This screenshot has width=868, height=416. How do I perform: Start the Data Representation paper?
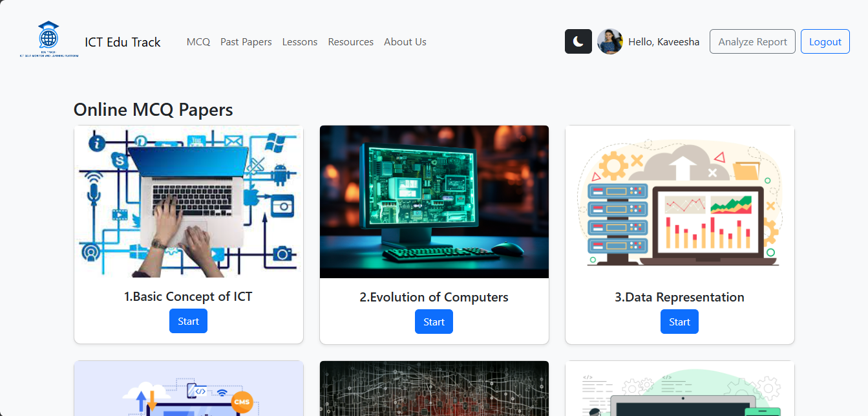coord(679,322)
